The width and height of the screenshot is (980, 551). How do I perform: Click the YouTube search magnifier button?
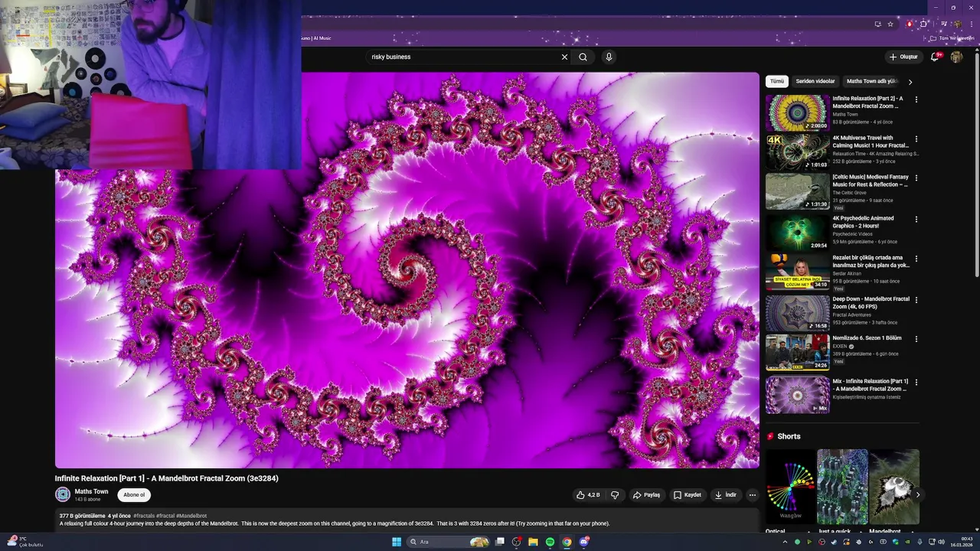pyautogui.click(x=583, y=57)
